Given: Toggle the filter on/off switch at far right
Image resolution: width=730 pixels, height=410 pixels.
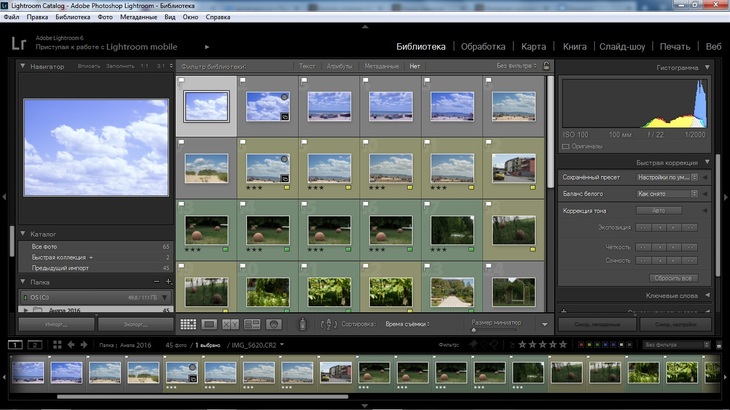Looking at the screenshot, I should 719,345.
